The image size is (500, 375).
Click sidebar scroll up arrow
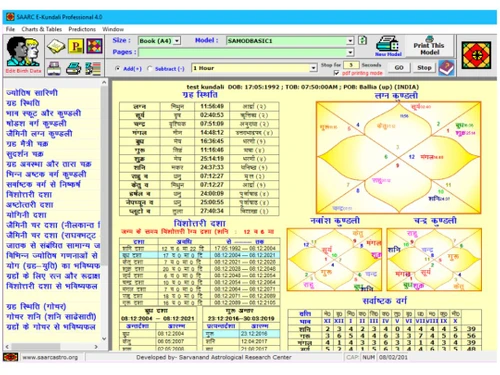(104, 82)
